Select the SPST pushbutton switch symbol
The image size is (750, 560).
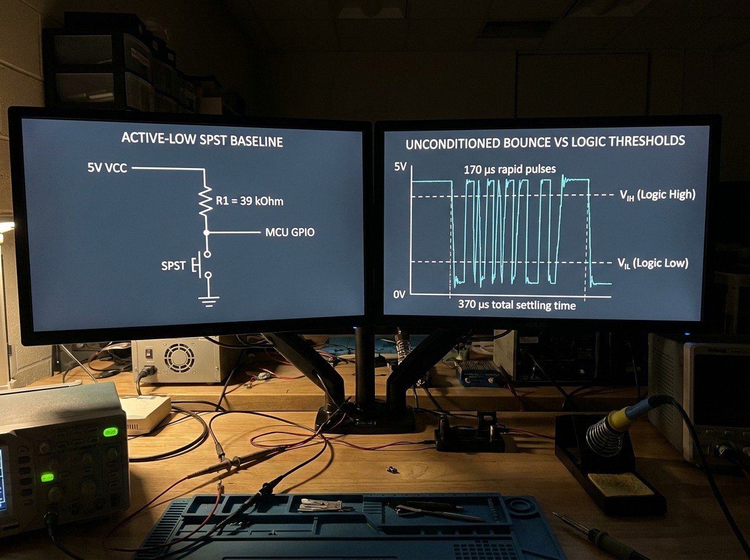click(201, 264)
